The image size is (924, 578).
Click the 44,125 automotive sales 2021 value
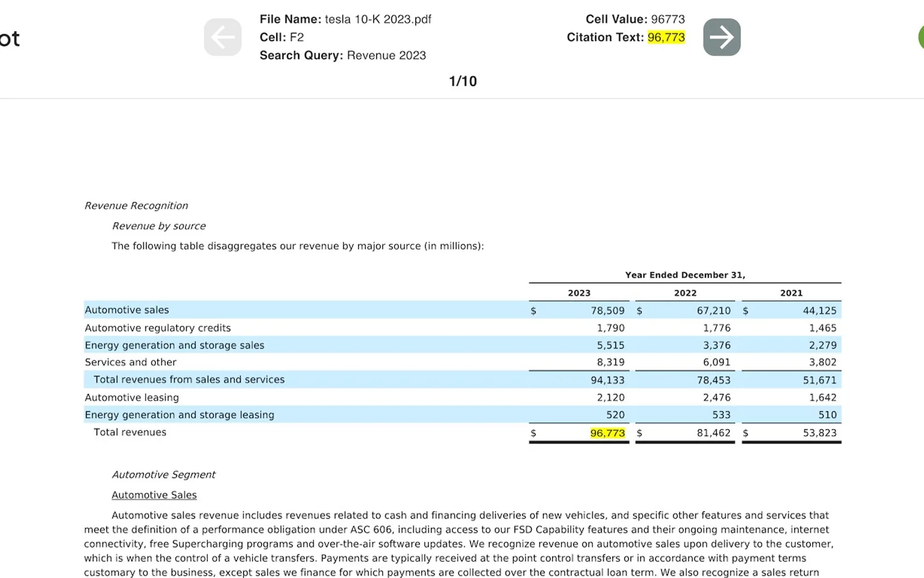[819, 310]
